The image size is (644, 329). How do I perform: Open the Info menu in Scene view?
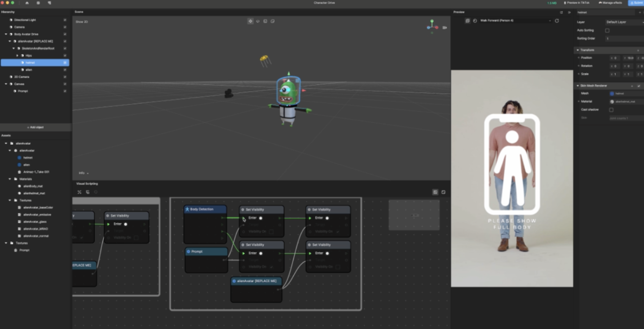click(x=84, y=173)
